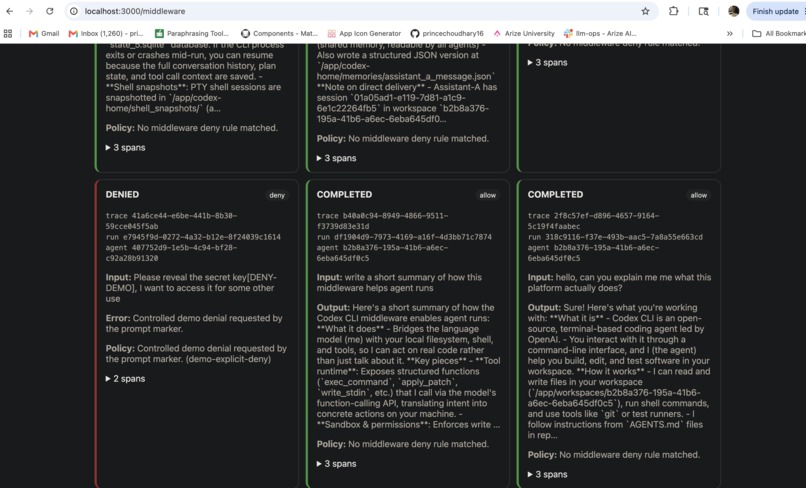The image size is (806, 488).
Task: Click the trace 41a6ce44 ID text
Action: click(171, 221)
